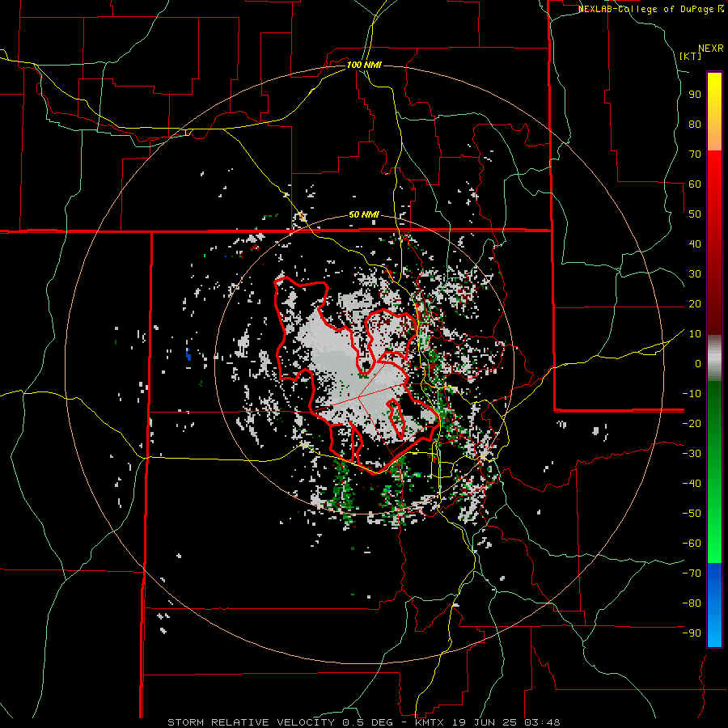Select the 80 value on velocity scale
Screen dimensions: 728x728
[x=695, y=125]
